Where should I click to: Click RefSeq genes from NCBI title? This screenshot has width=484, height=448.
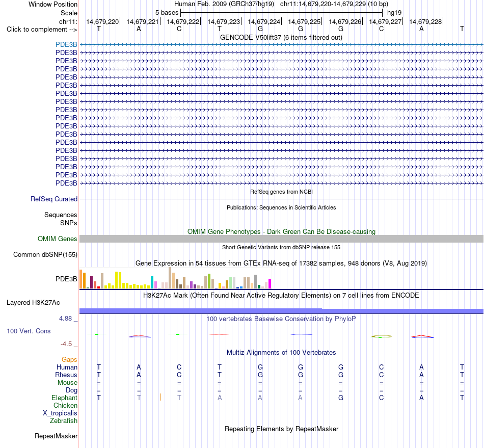(281, 192)
